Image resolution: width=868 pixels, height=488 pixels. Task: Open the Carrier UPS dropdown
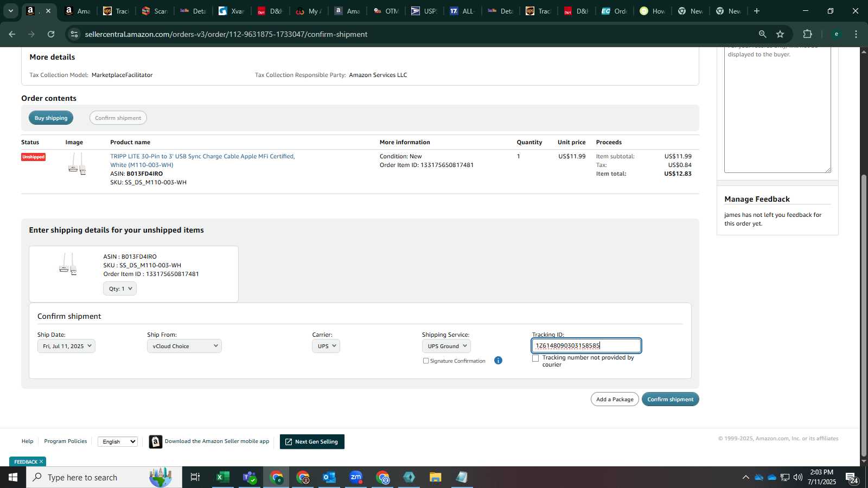point(326,346)
